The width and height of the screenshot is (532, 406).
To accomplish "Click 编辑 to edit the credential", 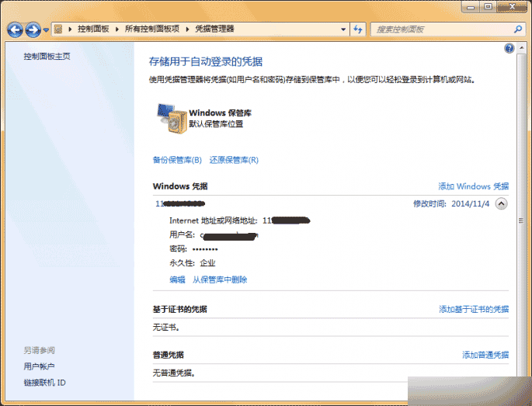I will [177, 279].
